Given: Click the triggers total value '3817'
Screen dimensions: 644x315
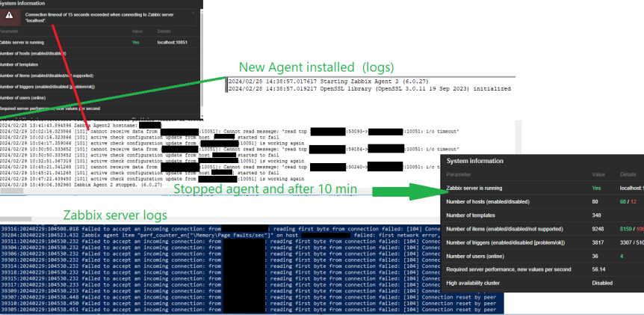Looking at the screenshot, I should [598, 242].
